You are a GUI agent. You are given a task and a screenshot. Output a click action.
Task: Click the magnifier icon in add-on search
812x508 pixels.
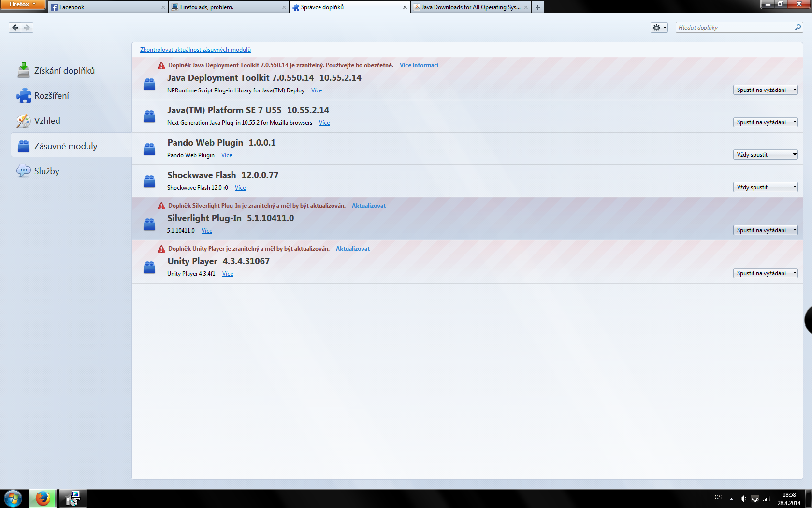pyautogui.click(x=797, y=28)
